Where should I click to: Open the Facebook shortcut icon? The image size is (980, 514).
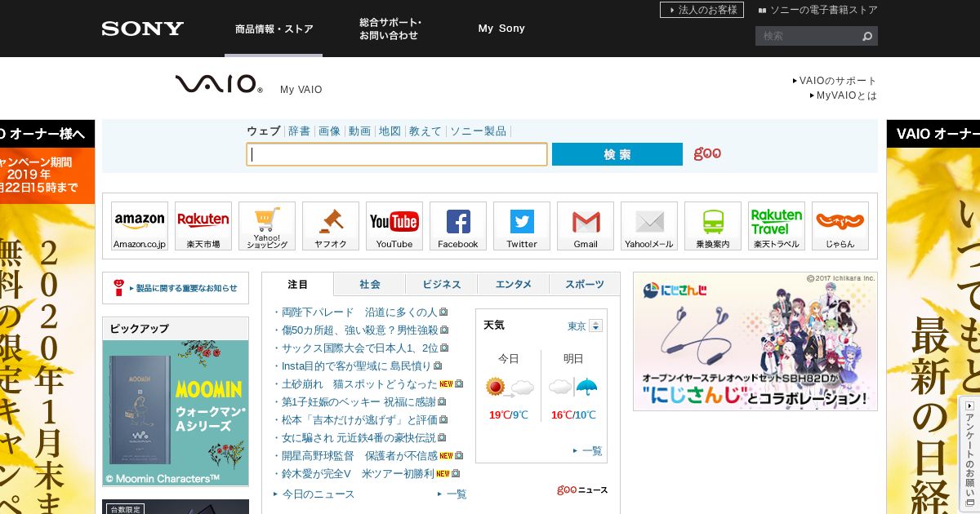pyautogui.click(x=458, y=226)
